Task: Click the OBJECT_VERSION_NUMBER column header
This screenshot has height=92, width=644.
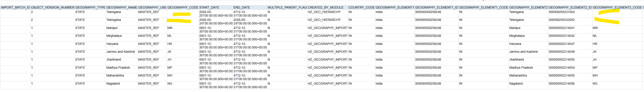Action: (x=53, y=7)
